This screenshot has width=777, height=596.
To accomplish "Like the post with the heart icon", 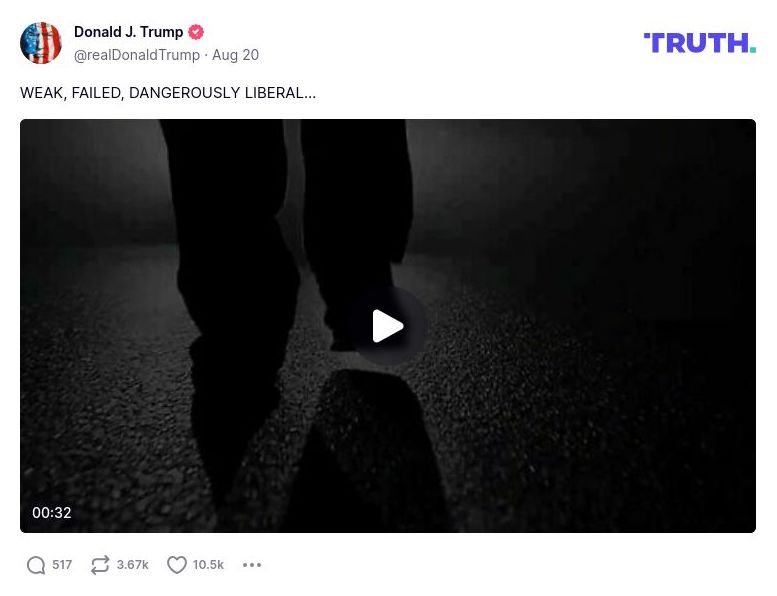I will [176, 565].
